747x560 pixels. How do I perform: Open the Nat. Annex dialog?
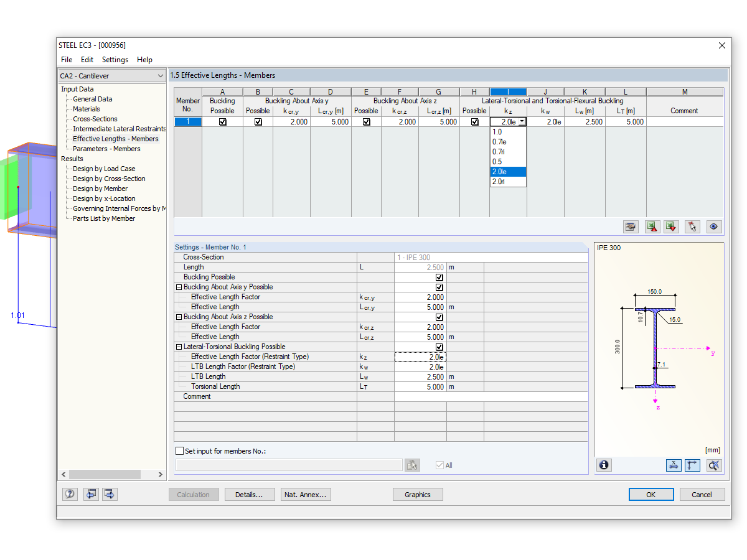coord(305,494)
